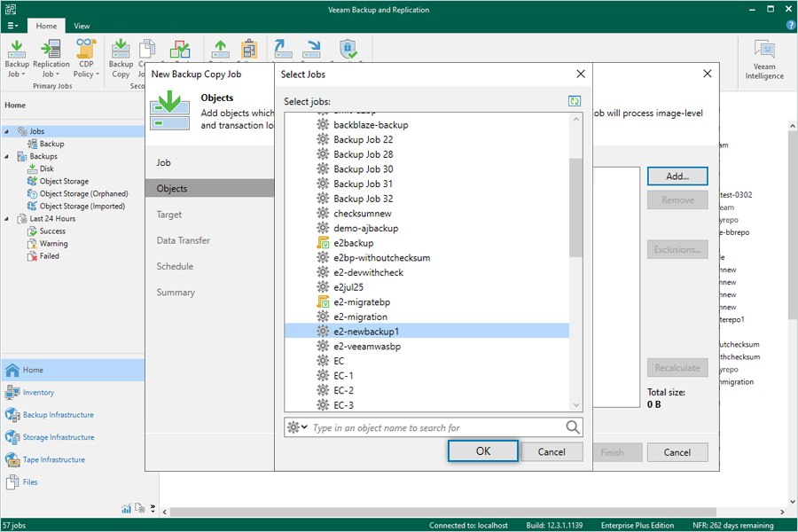Click the e2backup job icon
The image size is (798, 532).
tap(323, 243)
